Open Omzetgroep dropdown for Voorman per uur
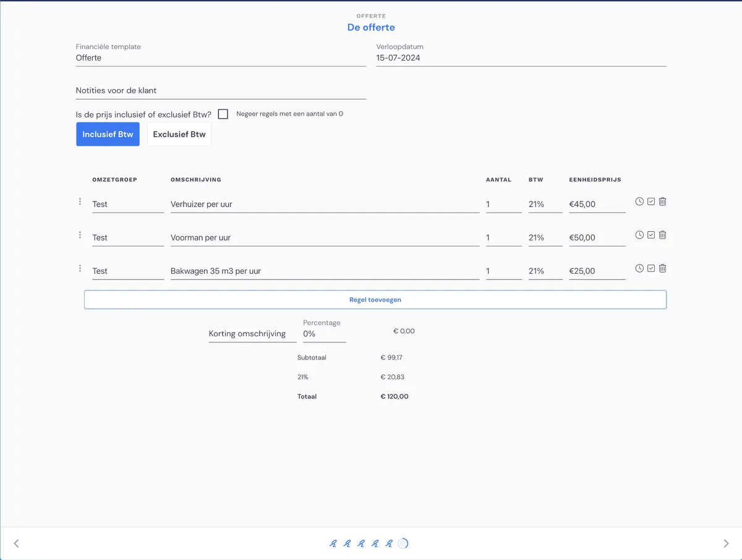The height and width of the screenshot is (560, 742). point(128,238)
